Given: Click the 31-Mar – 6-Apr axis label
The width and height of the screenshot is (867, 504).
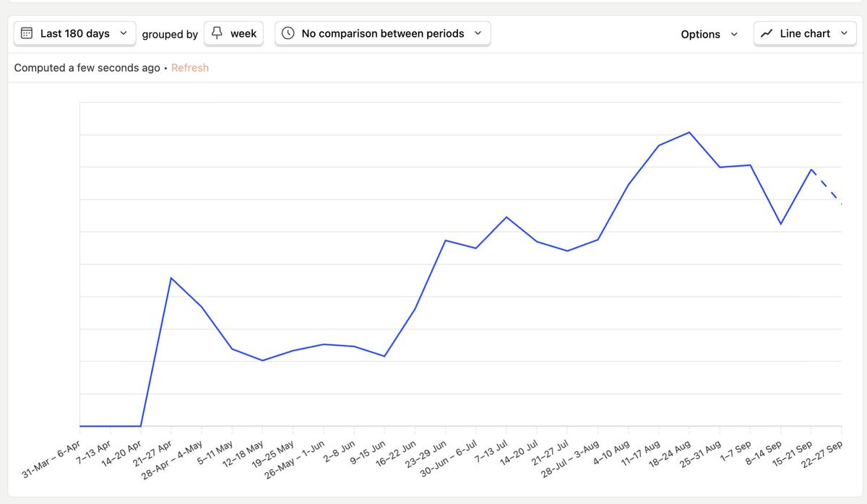Looking at the screenshot, I should click(x=51, y=458).
